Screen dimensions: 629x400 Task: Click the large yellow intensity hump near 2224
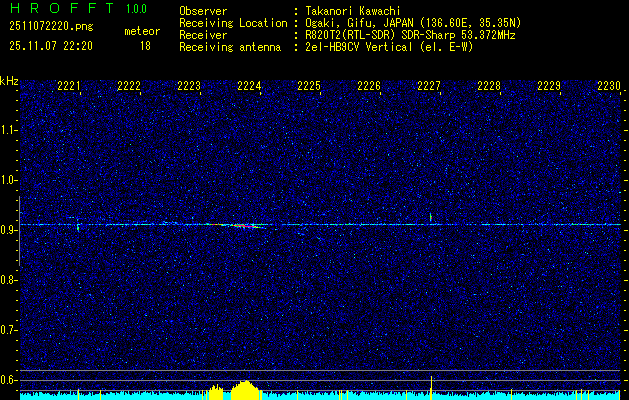point(246,391)
